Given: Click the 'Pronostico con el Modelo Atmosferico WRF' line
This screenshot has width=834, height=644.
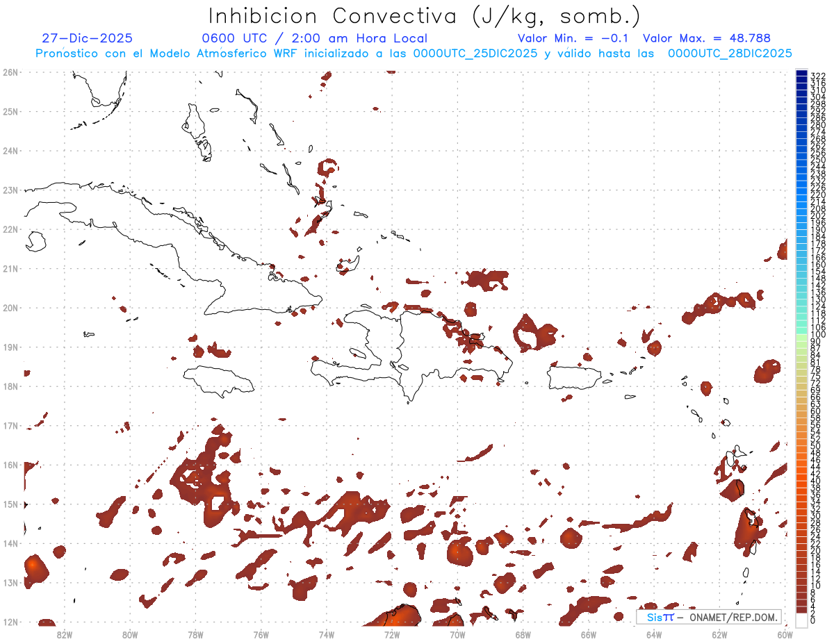Looking at the screenshot, I should [414, 53].
